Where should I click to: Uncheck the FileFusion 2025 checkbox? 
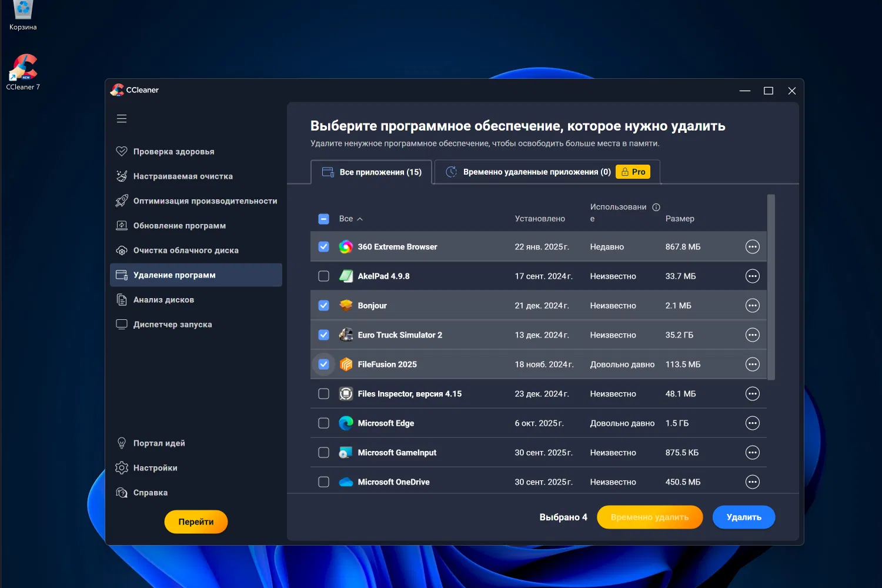[323, 365]
